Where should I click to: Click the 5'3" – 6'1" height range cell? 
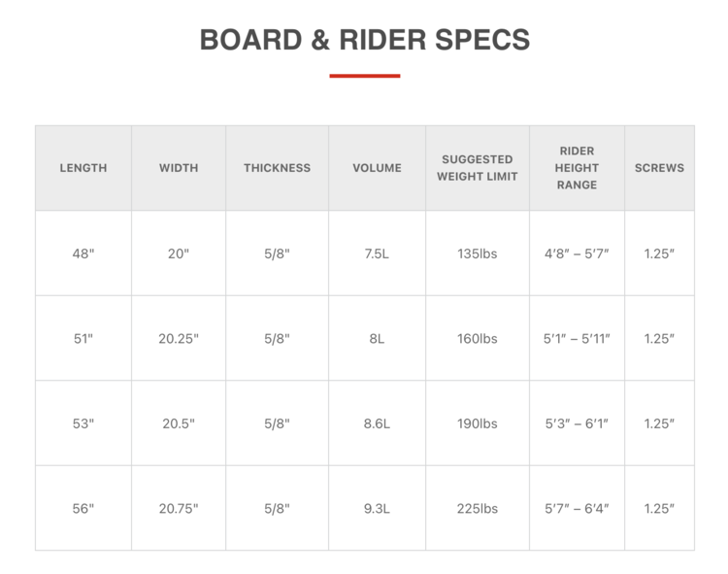click(577, 423)
